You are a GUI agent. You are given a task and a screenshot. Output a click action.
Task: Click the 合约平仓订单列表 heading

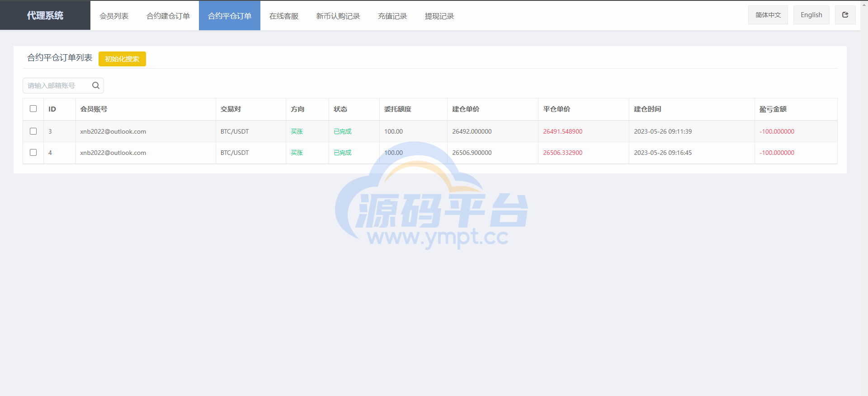[x=60, y=58]
